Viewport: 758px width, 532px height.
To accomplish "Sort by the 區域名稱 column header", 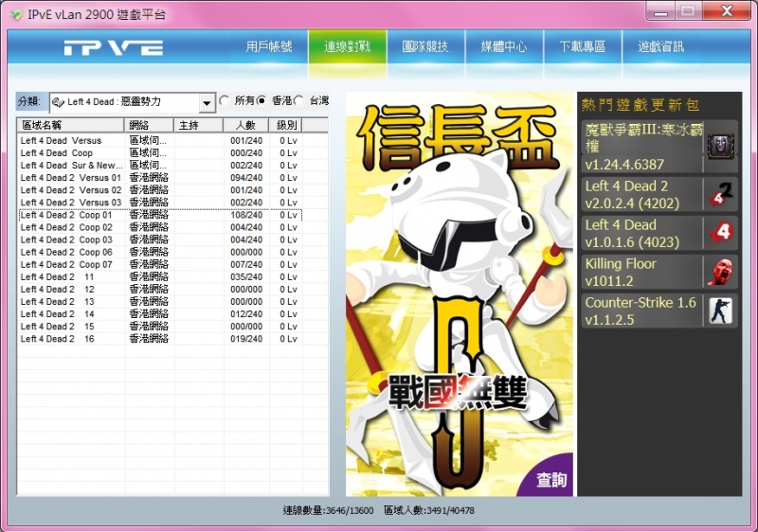I will coord(70,126).
